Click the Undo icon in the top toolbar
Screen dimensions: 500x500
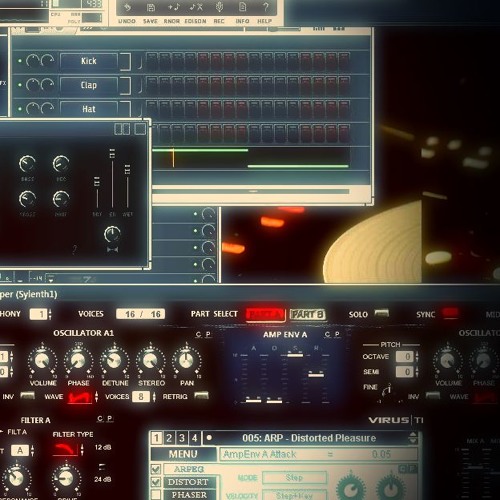tap(127, 7)
